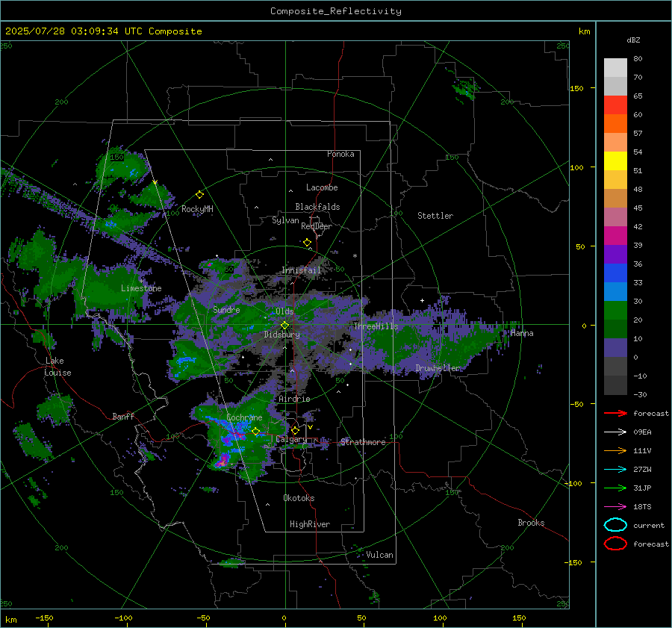Click the Limestone label on map

click(x=141, y=288)
